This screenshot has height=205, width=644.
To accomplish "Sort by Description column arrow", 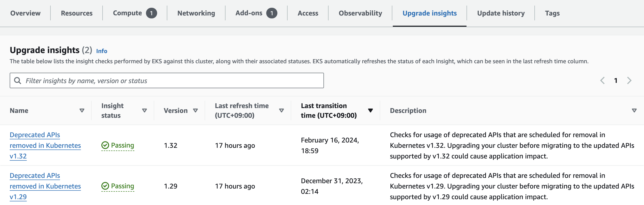I will coord(634,110).
